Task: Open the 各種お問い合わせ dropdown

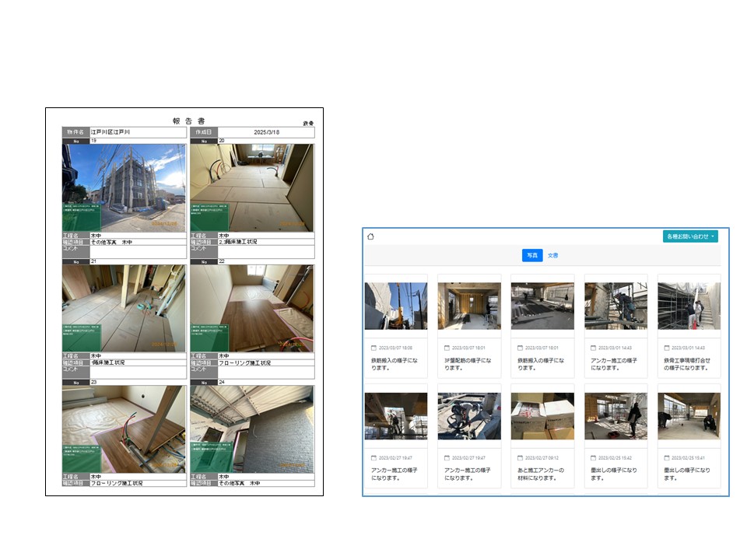Action: pyautogui.click(x=690, y=236)
